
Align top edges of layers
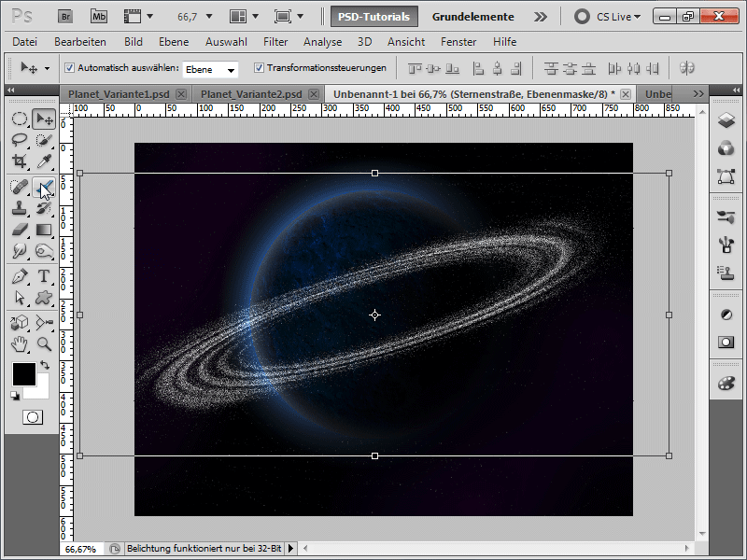(x=415, y=69)
